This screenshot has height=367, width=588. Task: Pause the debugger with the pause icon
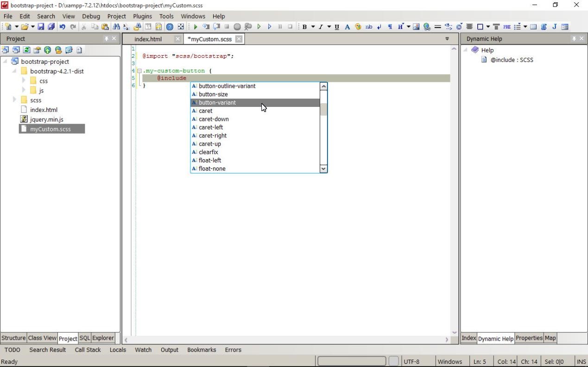tap(280, 27)
